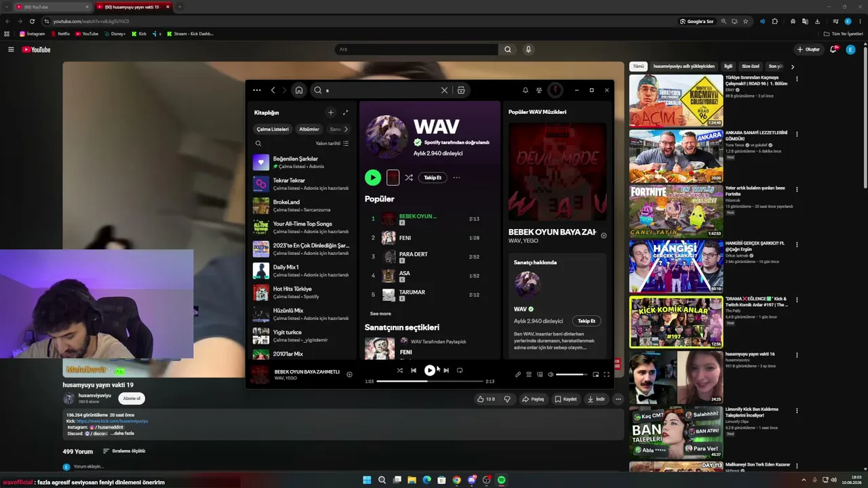Image resolution: width=868 pixels, height=488 pixels.
Task: Expand the Kitaplığın library panel to full view
Action: click(x=345, y=113)
